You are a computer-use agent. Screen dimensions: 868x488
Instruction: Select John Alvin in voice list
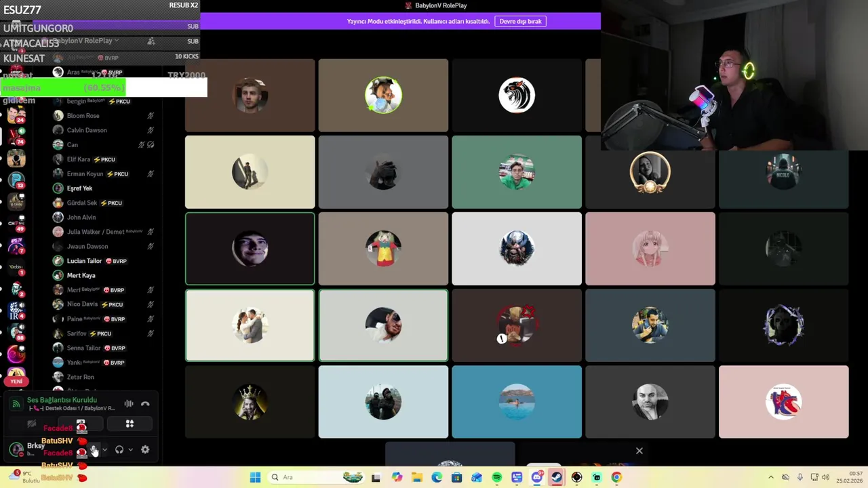coord(104,218)
